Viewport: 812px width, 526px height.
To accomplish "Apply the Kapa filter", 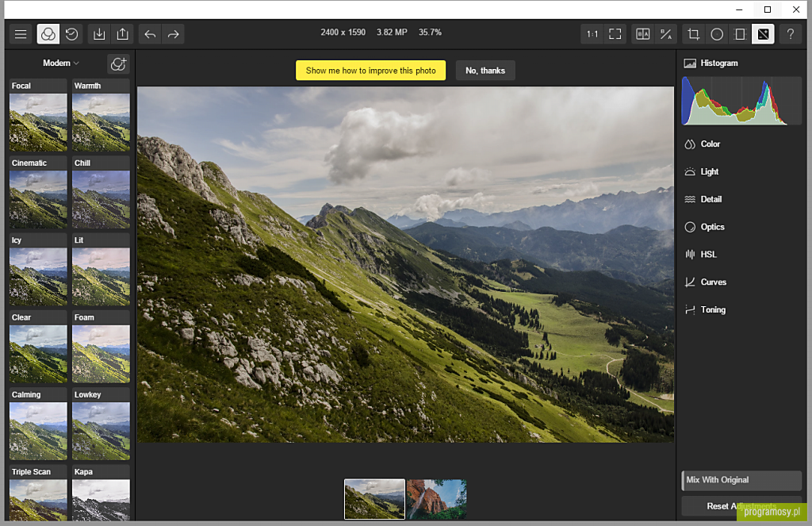I will click(101, 493).
